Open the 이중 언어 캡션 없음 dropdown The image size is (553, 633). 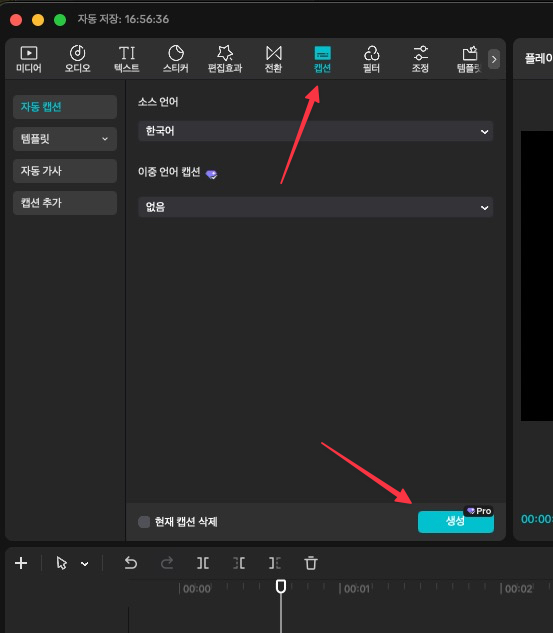315,207
